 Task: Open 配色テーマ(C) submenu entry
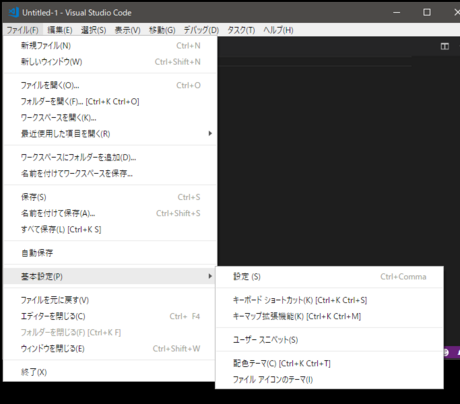click(x=329, y=363)
